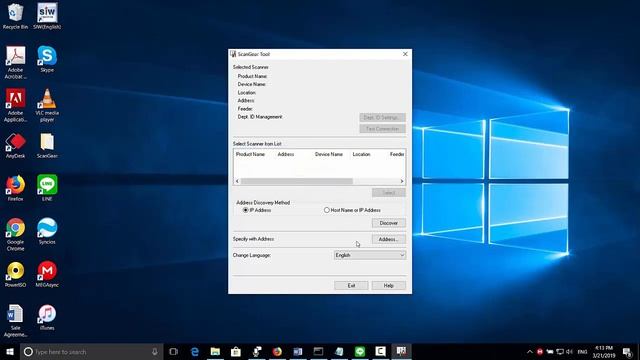The height and width of the screenshot is (360, 640).
Task: Open Task View from the taskbar
Action: (x=173, y=351)
